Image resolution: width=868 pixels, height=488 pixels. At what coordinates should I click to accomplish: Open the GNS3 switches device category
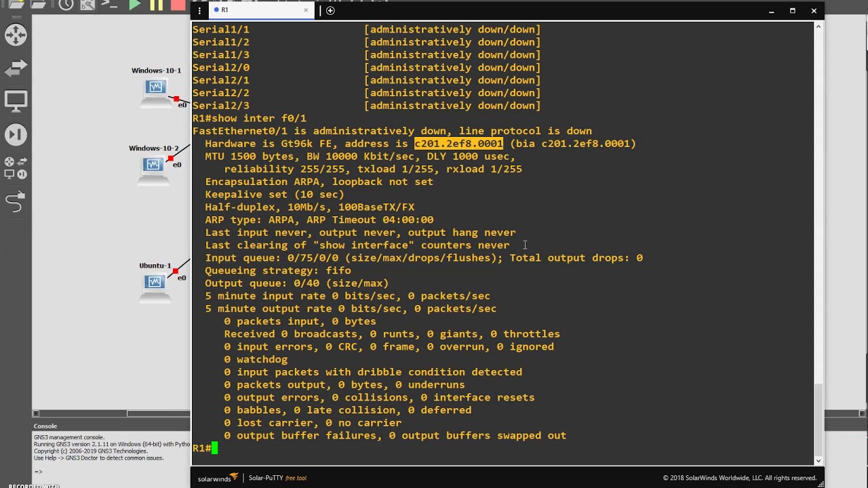pyautogui.click(x=16, y=68)
